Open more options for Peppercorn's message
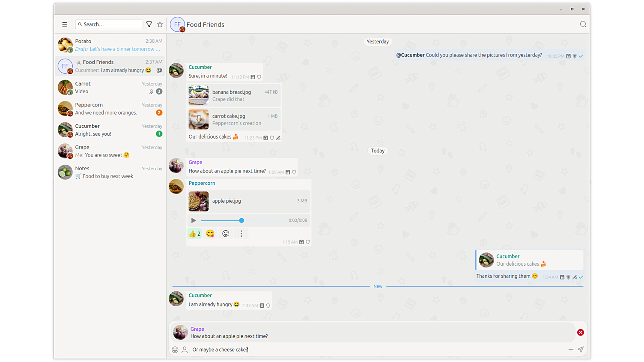 pyautogui.click(x=241, y=234)
